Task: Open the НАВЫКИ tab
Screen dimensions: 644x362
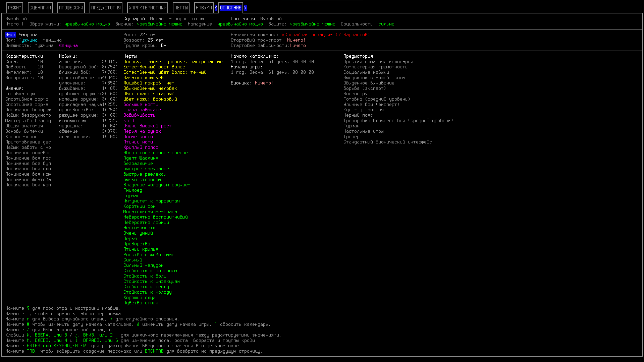Action: [x=204, y=8]
